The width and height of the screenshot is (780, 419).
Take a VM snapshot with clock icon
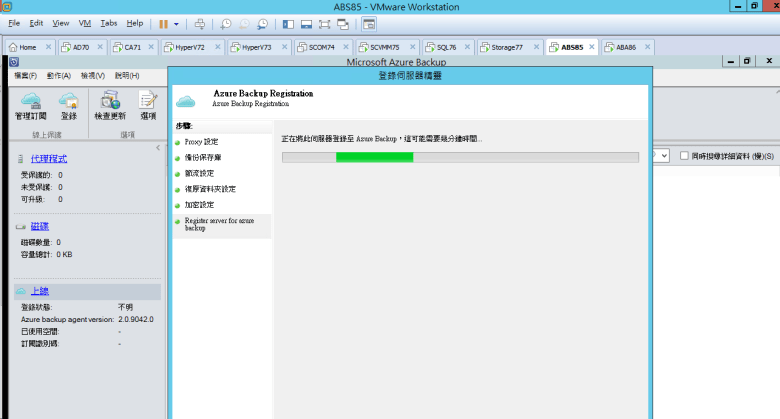click(x=226, y=23)
